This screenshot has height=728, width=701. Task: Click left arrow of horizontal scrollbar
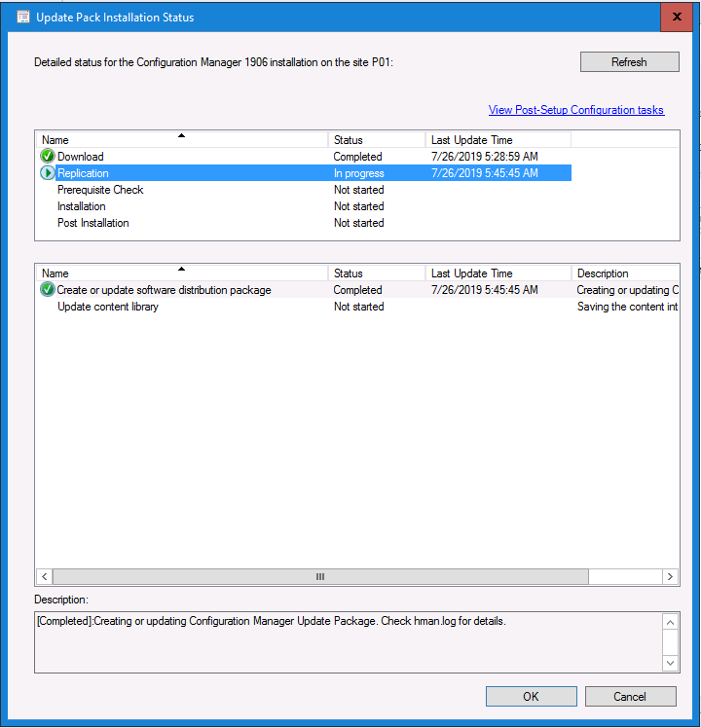click(45, 576)
